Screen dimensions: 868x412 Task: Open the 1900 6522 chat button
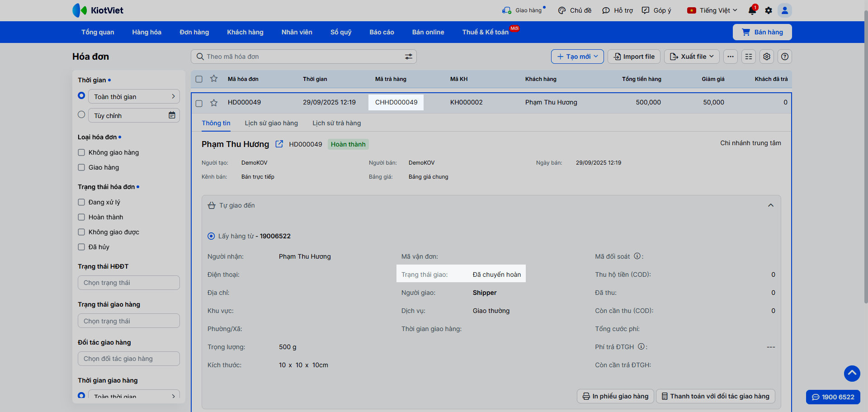point(833,397)
